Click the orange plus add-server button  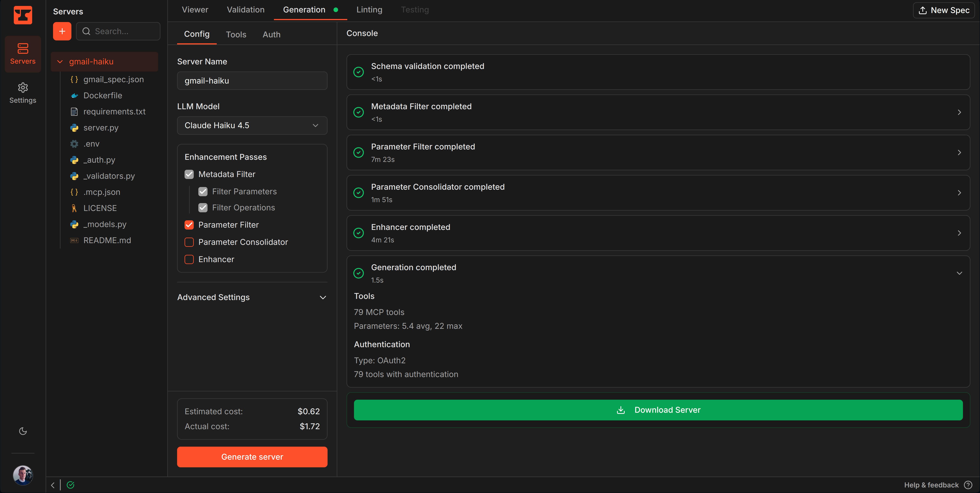click(62, 31)
